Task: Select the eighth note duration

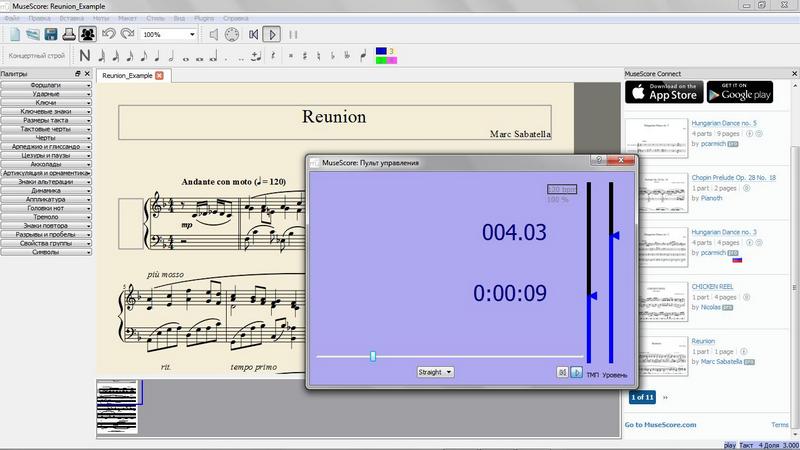Action: click(x=143, y=56)
